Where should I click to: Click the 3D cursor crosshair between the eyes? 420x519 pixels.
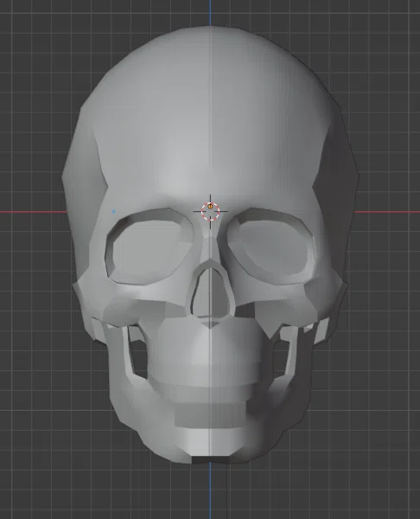[x=210, y=212]
